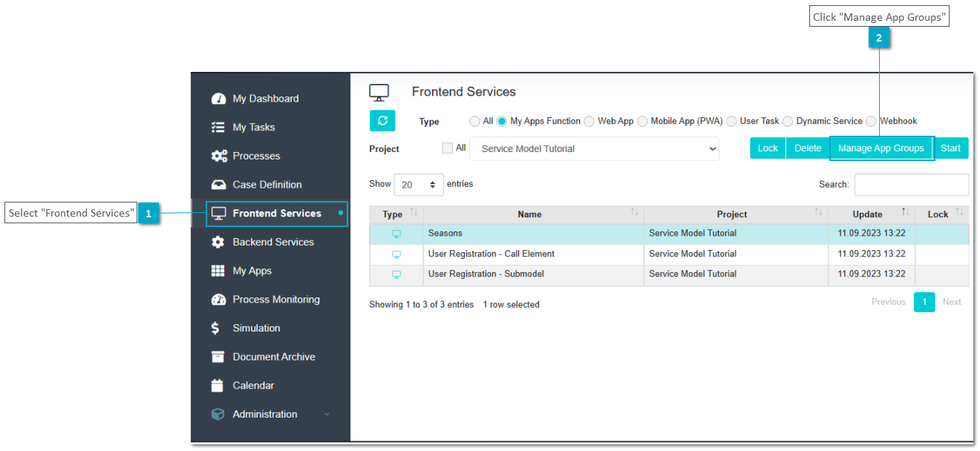Click the Search input field
The image size is (980, 451).
912,185
